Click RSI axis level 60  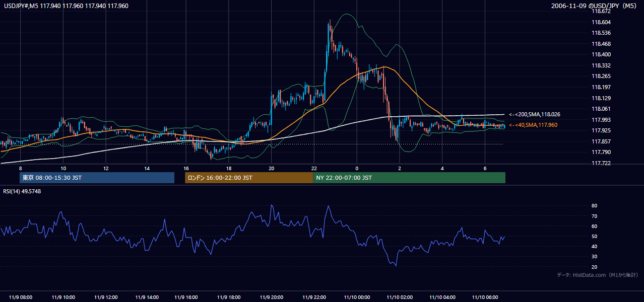595,226
